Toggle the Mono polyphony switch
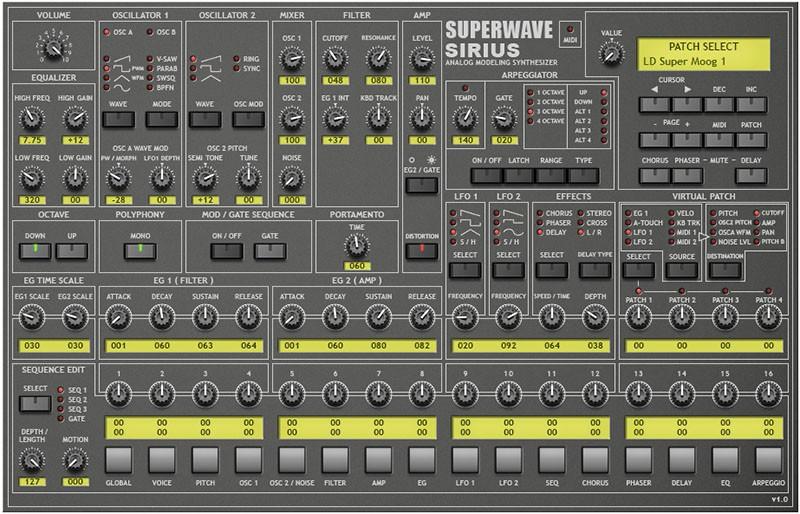 coord(140,250)
